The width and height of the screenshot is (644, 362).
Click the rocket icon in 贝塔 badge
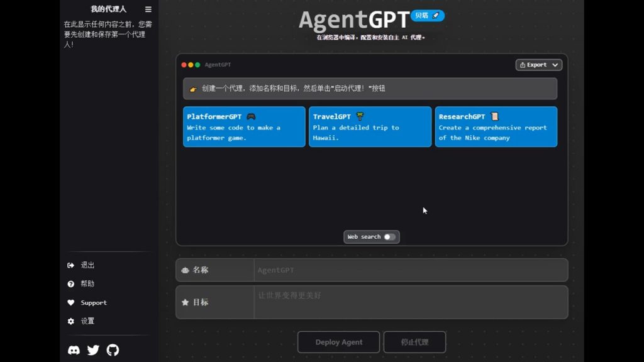point(436,16)
